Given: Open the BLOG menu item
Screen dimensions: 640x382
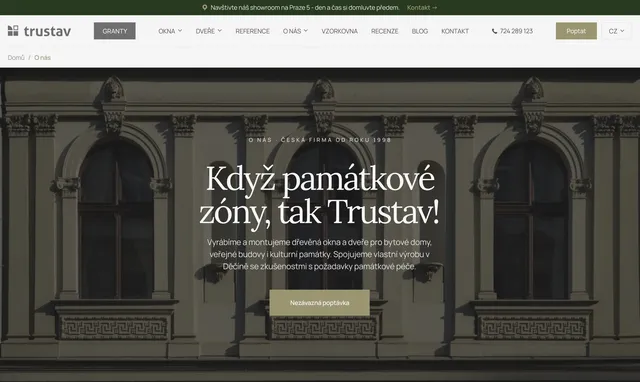Looking at the screenshot, I should 420,31.
